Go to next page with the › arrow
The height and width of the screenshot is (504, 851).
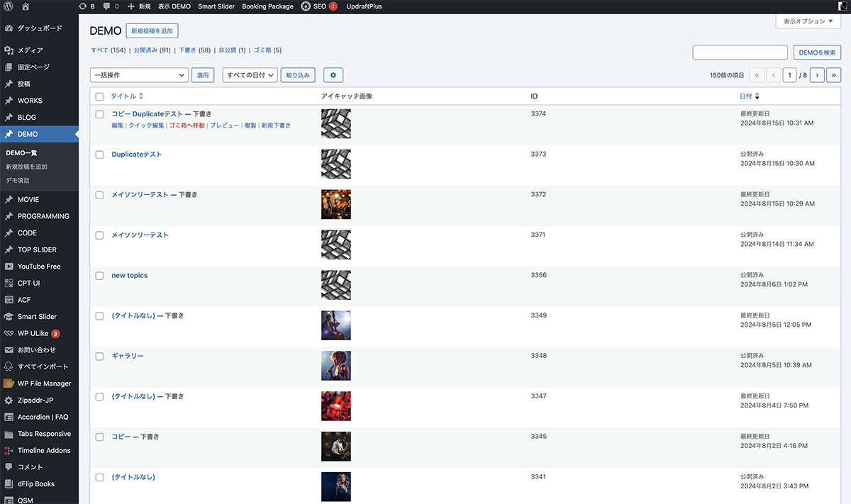coord(816,75)
